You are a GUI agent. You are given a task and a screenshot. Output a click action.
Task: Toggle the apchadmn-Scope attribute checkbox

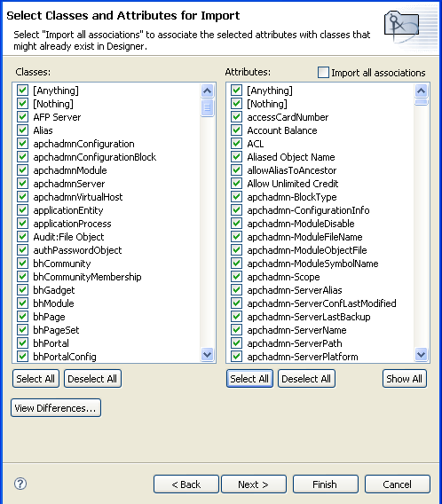(x=237, y=277)
